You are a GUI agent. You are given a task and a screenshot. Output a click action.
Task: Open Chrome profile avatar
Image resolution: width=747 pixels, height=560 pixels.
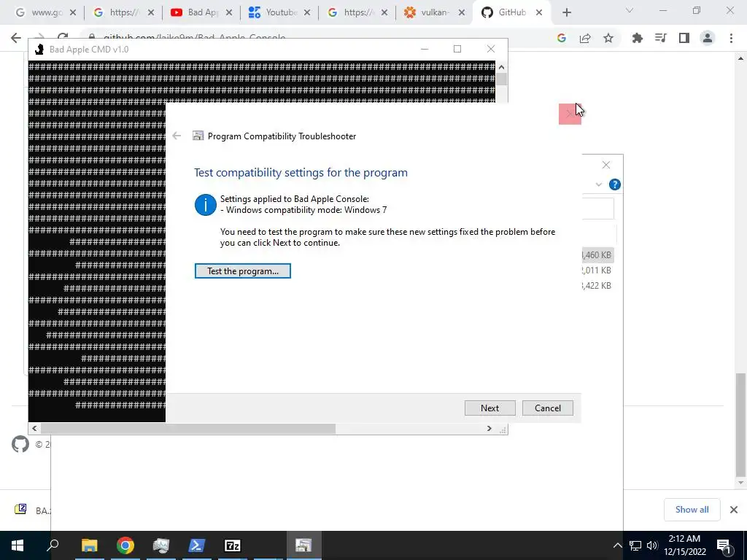pyautogui.click(x=708, y=38)
